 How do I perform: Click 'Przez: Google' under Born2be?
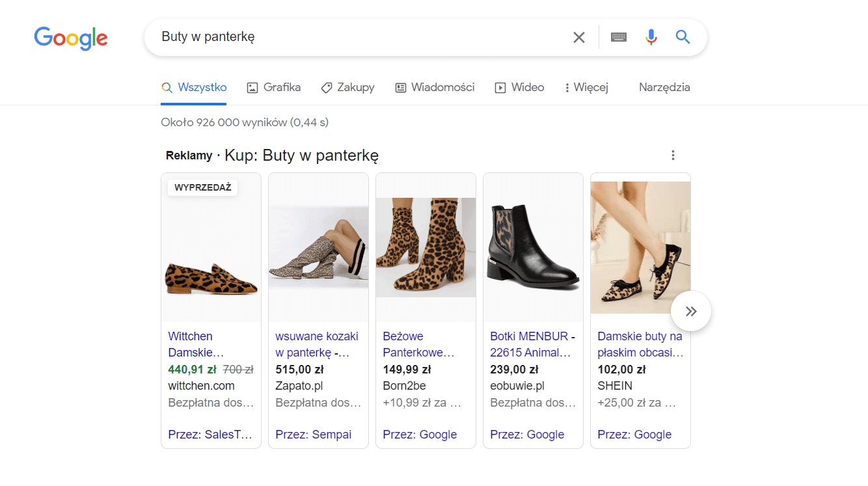click(420, 435)
